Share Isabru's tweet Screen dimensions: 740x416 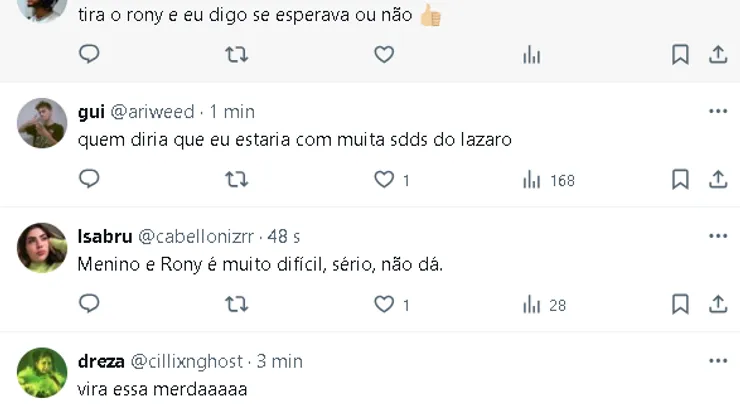pyautogui.click(x=718, y=305)
